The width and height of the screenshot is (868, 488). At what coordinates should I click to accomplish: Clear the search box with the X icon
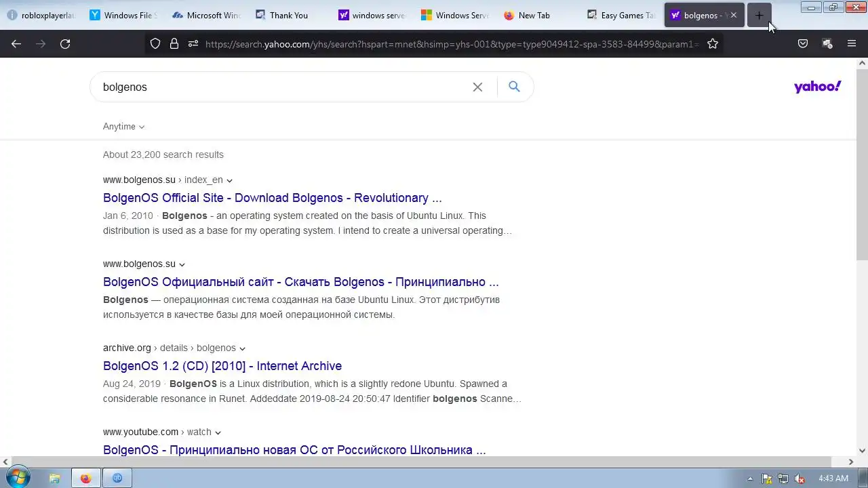[477, 87]
